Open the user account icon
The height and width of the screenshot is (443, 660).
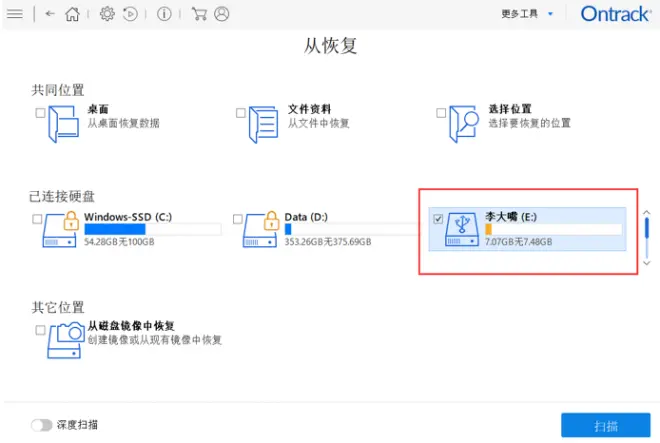(x=222, y=14)
